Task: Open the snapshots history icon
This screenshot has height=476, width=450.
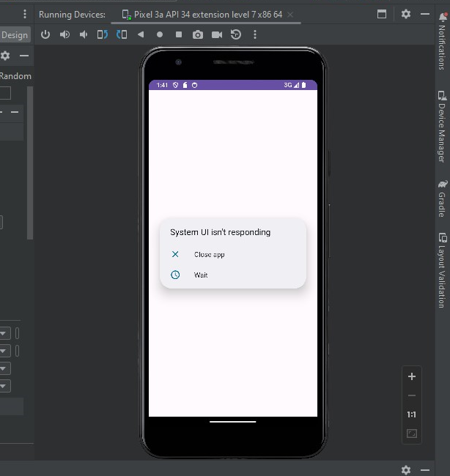Action: 236,34
